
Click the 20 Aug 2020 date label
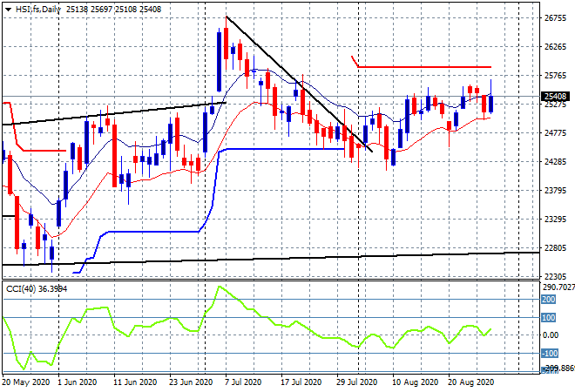point(471,382)
